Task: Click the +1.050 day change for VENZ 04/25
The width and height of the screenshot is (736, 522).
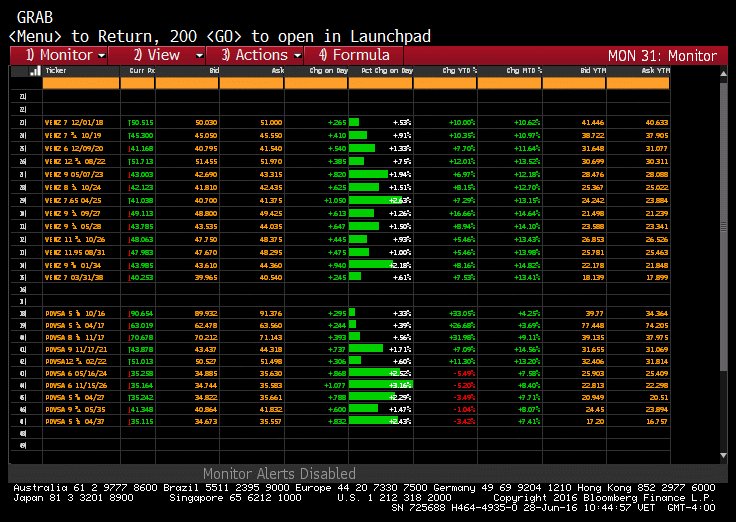Action: [x=335, y=200]
